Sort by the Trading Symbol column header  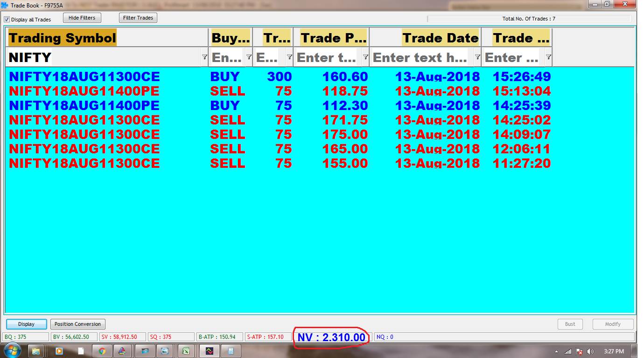(x=62, y=38)
